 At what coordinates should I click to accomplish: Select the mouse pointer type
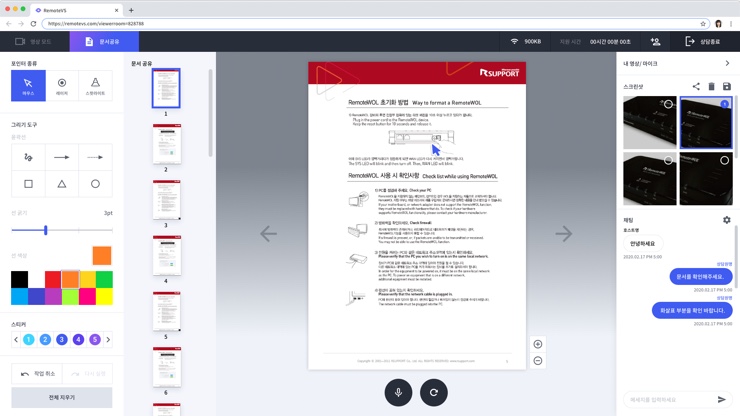pos(28,85)
